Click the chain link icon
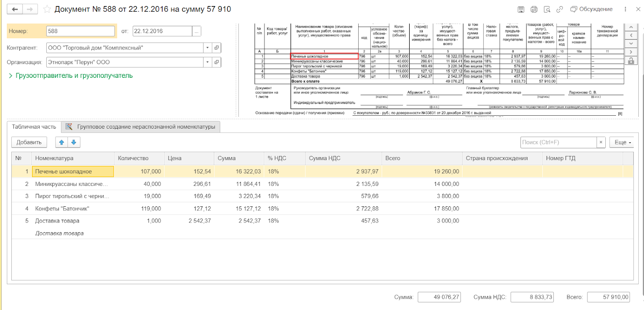The height and width of the screenshot is (310, 644). point(559,9)
